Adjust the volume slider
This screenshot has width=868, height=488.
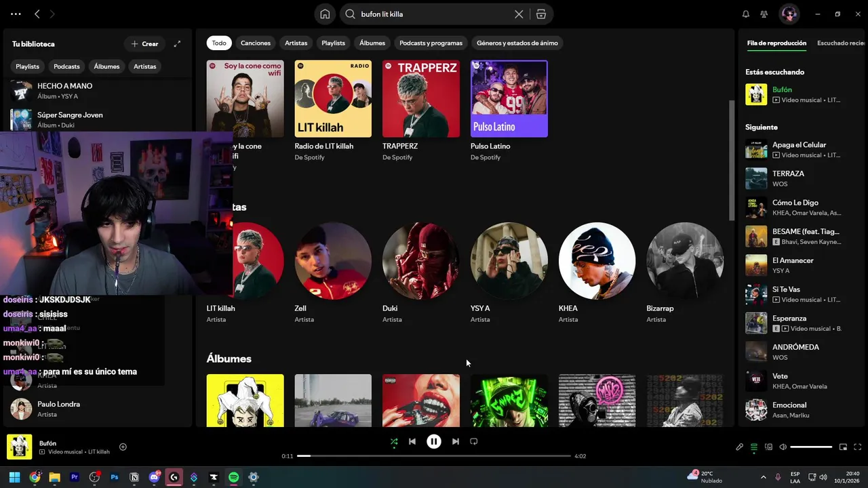click(x=811, y=447)
